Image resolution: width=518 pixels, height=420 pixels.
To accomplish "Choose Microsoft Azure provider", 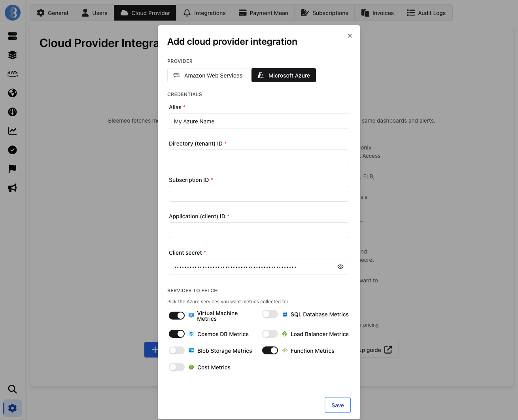I will click(284, 75).
